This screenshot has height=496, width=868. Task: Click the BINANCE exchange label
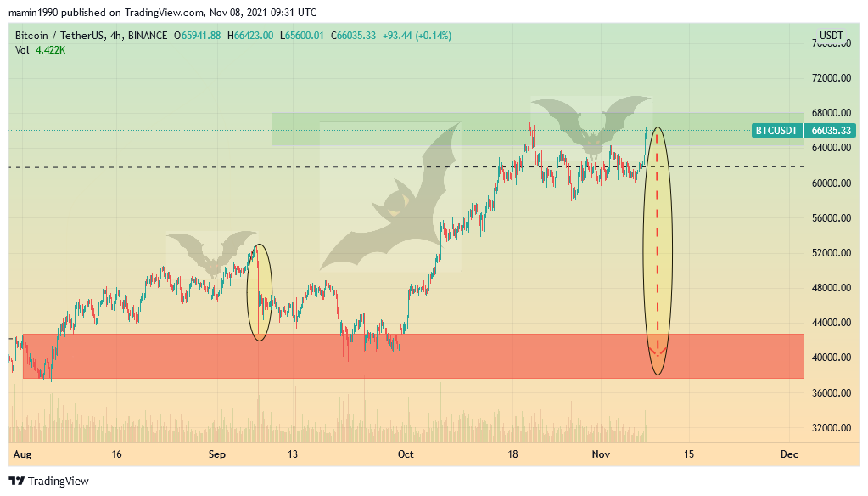148,36
